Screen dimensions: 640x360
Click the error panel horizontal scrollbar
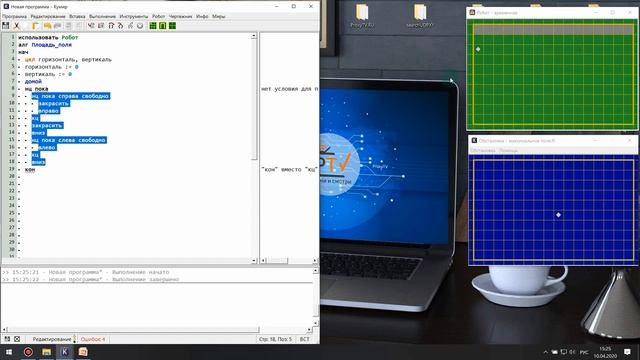click(x=289, y=260)
